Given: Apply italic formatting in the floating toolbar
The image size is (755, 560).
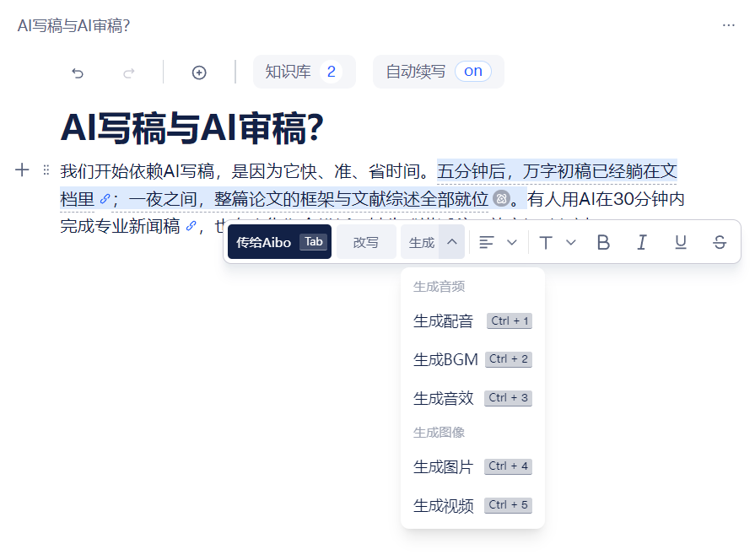Looking at the screenshot, I should [642, 242].
